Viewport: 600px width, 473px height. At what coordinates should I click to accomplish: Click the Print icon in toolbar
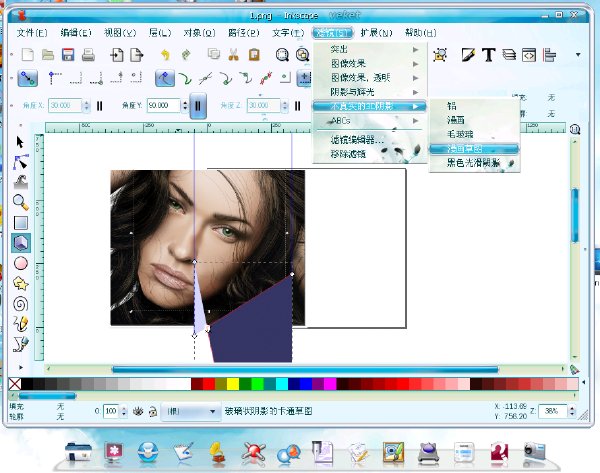(x=87, y=54)
